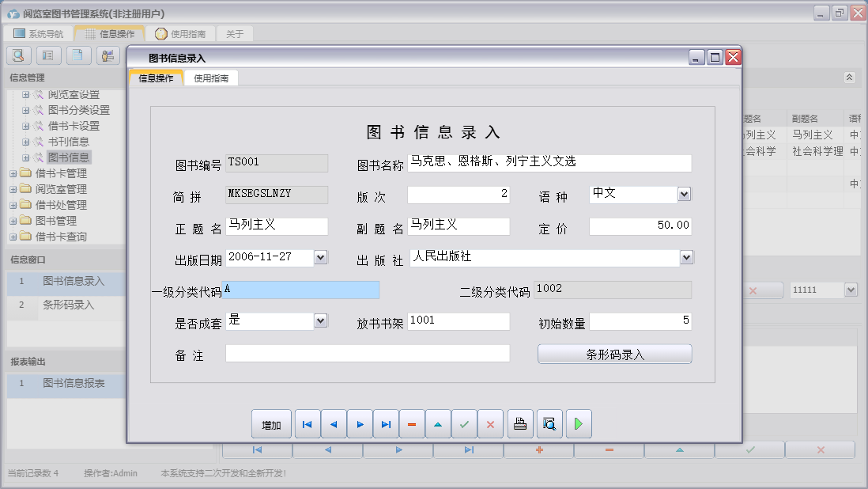The width and height of the screenshot is (868, 489).
Task: Click the green play icon in the dialog
Action: 578,423
